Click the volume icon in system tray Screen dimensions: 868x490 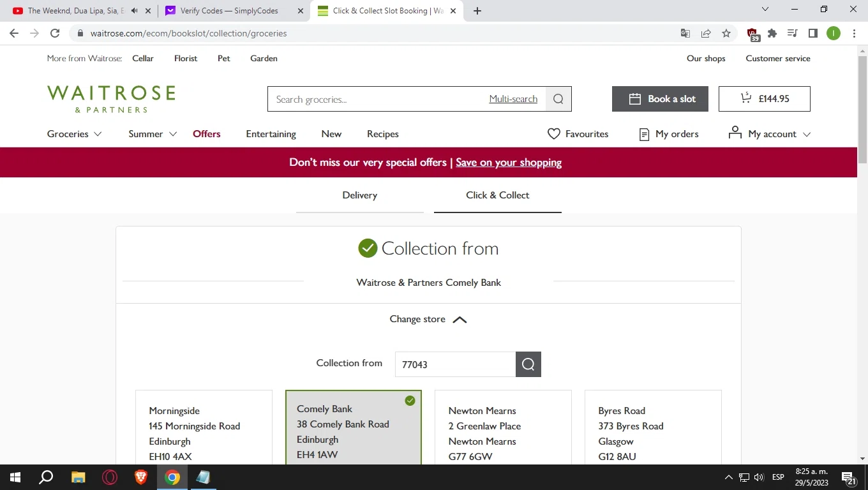pos(759,477)
